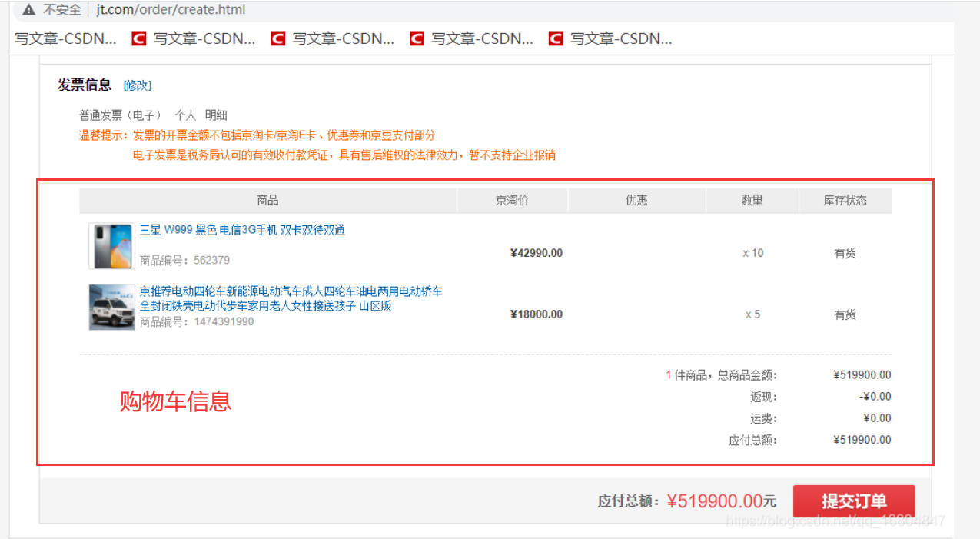Click the Samsung phone product thumbnail
The height and width of the screenshot is (539, 980).
(x=112, y=246)
